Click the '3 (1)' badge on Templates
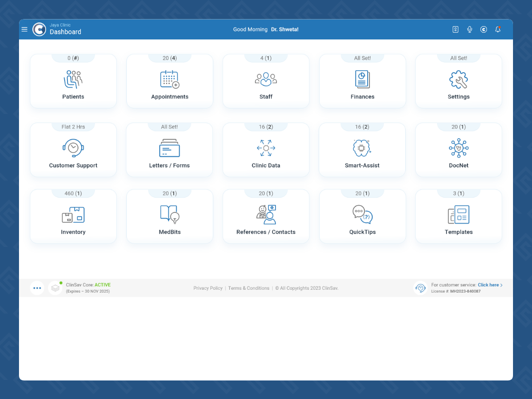This screenshot has width=532, height=399. tap(459, 193)
